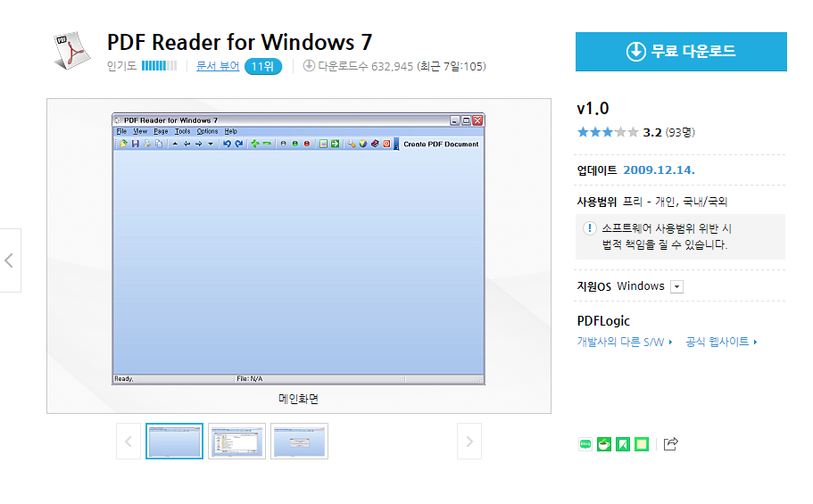Click the PDF Reader app logo icon

point(71,50)
